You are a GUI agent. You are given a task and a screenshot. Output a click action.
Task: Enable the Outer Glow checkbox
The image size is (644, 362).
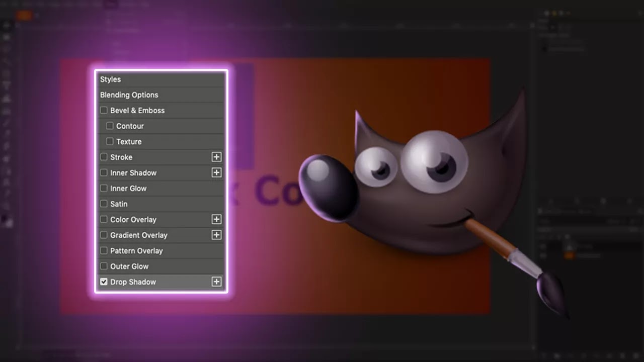[104, 266]
